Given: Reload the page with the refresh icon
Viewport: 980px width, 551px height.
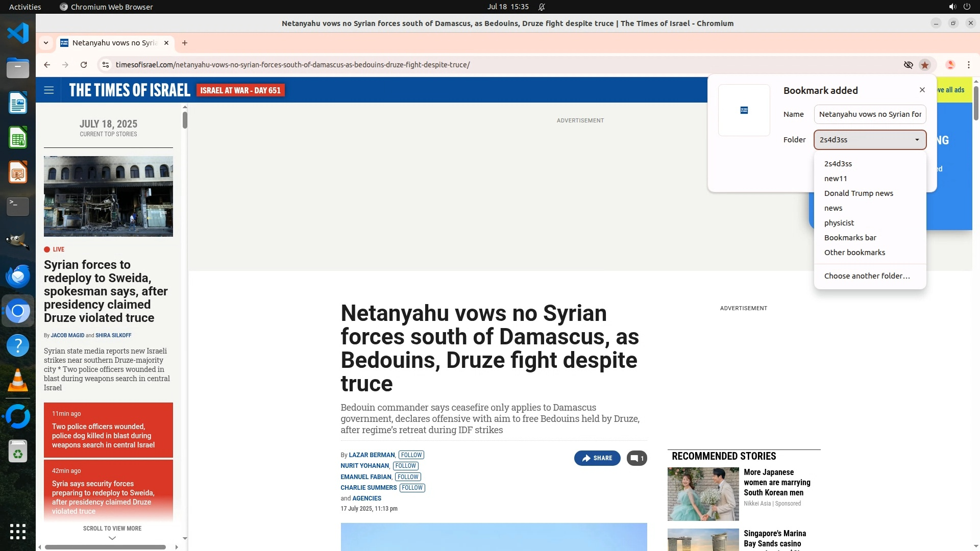Looking at the screenshot, I should pos(84,65).
